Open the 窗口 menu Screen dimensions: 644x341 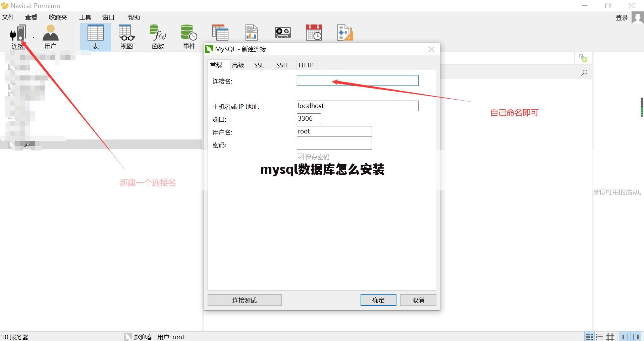108,17
